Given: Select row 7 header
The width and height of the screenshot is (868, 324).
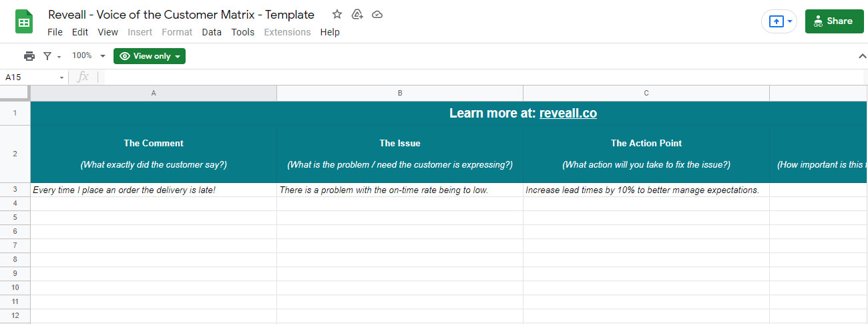Looking at the screenshot, I should pos(15,245).
